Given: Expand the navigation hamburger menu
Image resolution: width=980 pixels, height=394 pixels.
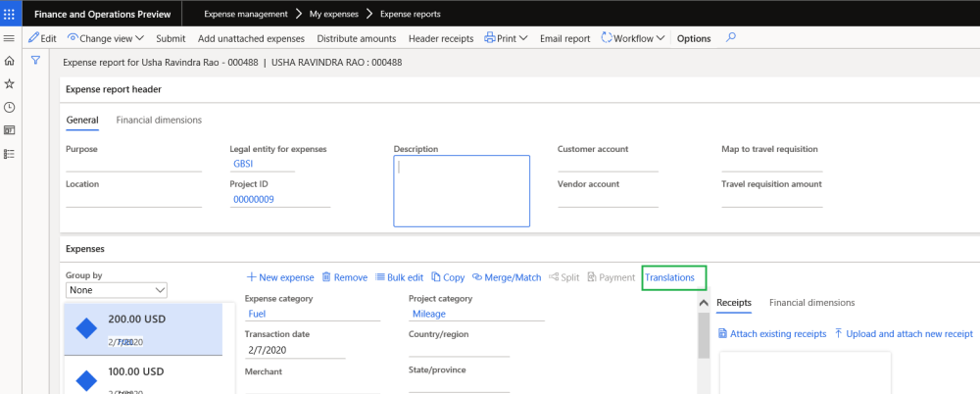Looking at the screenshot, I should 10,38.
